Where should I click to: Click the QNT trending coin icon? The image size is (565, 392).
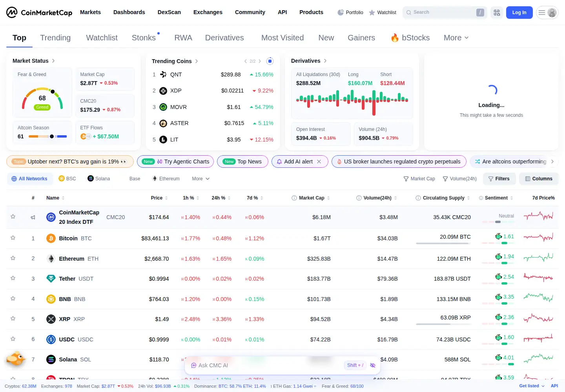click(163, 74)
